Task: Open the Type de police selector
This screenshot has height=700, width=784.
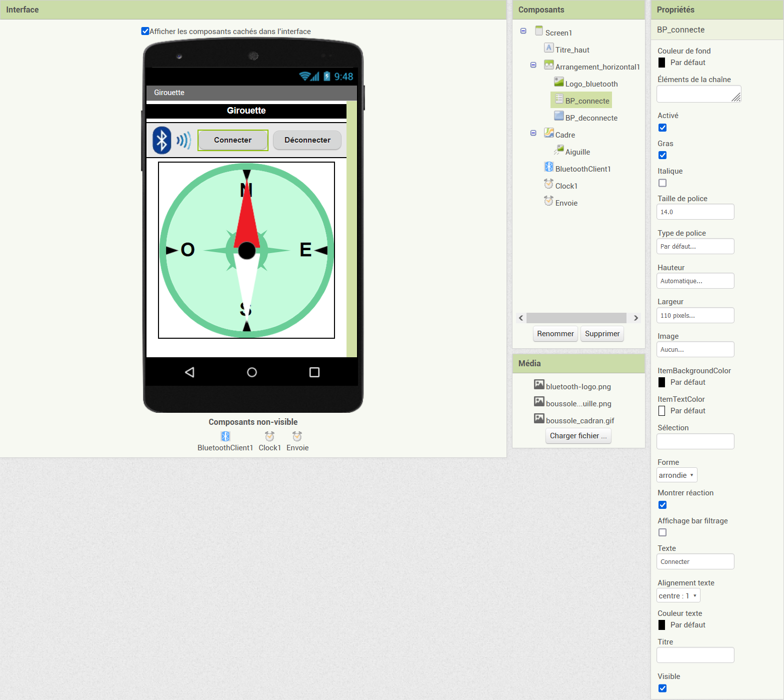Action: tap(695, 246)
